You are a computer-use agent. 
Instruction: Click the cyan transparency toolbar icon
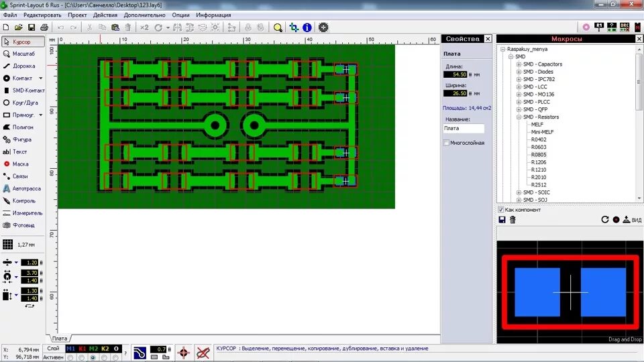[x=294, y=27]
